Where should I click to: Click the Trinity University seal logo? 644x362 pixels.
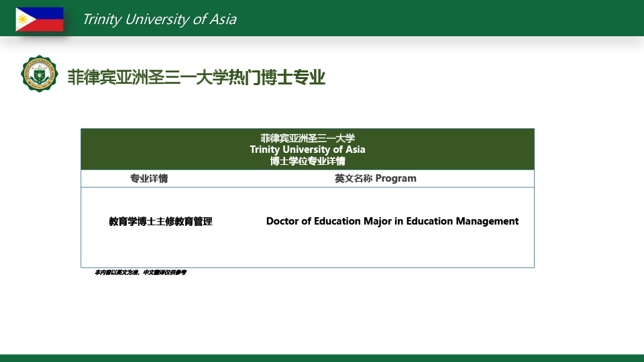click(x=40, y=74)
